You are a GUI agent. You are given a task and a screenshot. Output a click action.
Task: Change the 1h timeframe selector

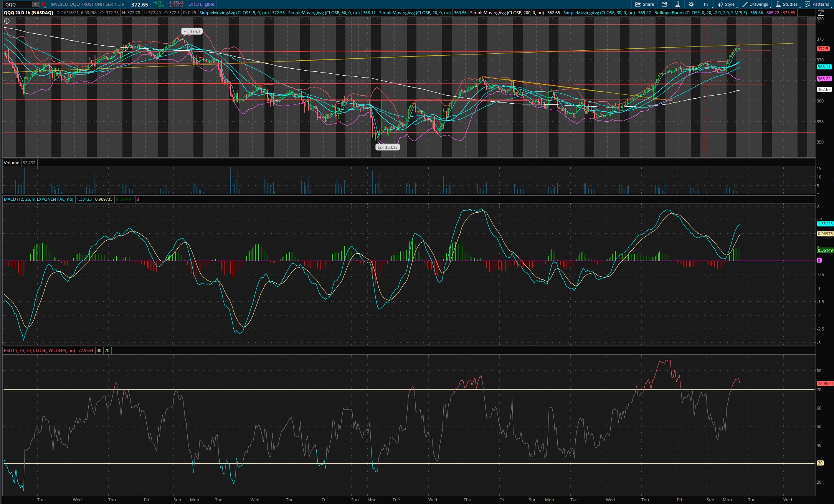[x=706, y=4]
